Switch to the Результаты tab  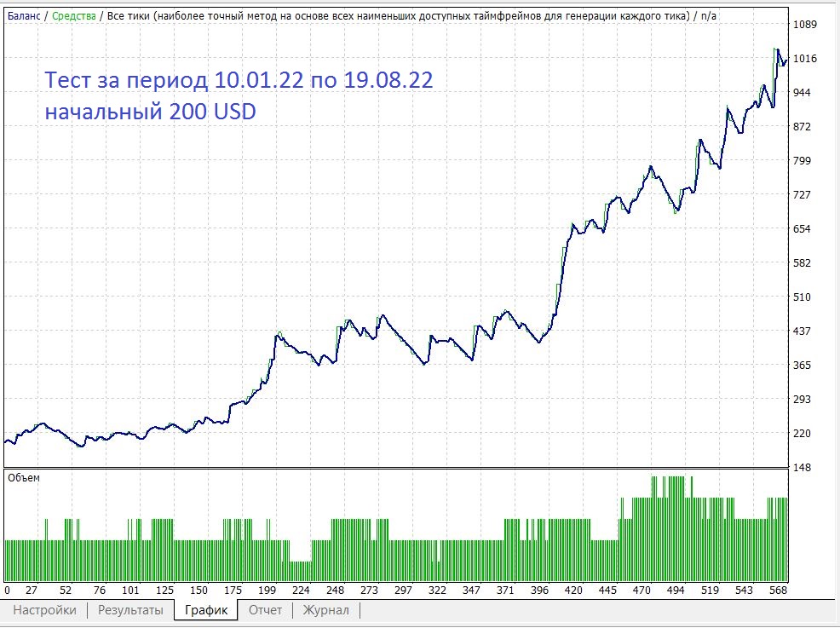(130, 610)
